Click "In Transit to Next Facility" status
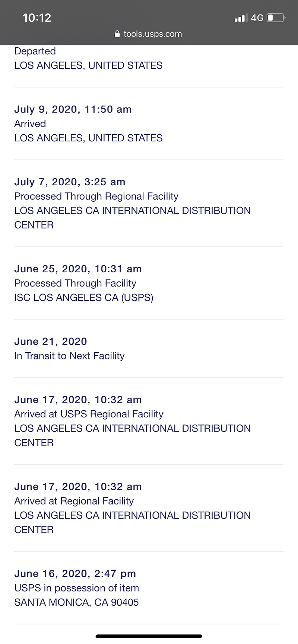 click(69, 356)
